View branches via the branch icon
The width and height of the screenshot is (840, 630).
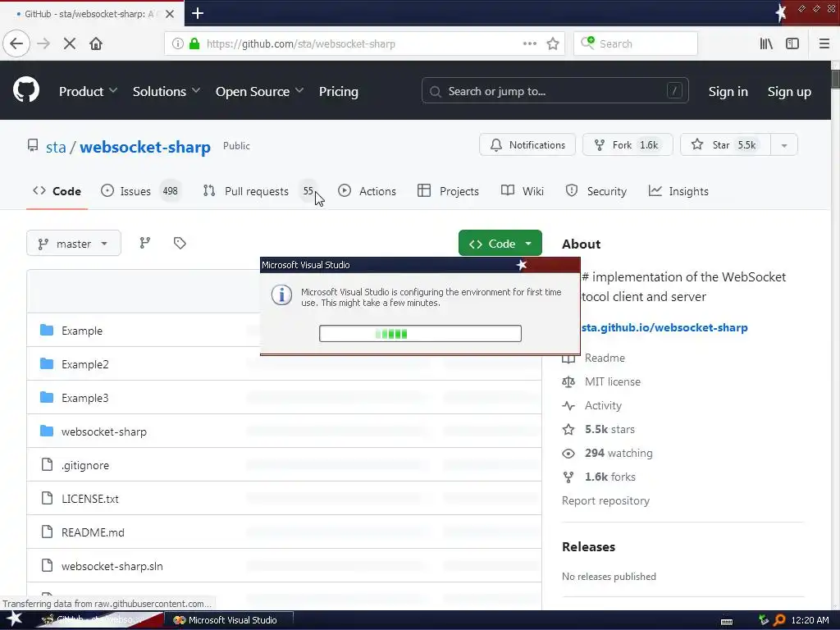[x=144, y=243]
